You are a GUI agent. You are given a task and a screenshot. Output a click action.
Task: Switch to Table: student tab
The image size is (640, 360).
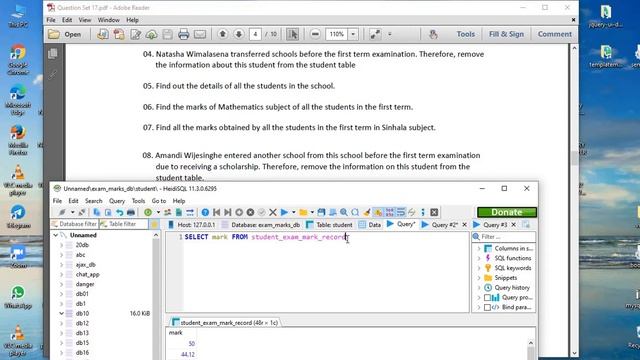point(329,224)
